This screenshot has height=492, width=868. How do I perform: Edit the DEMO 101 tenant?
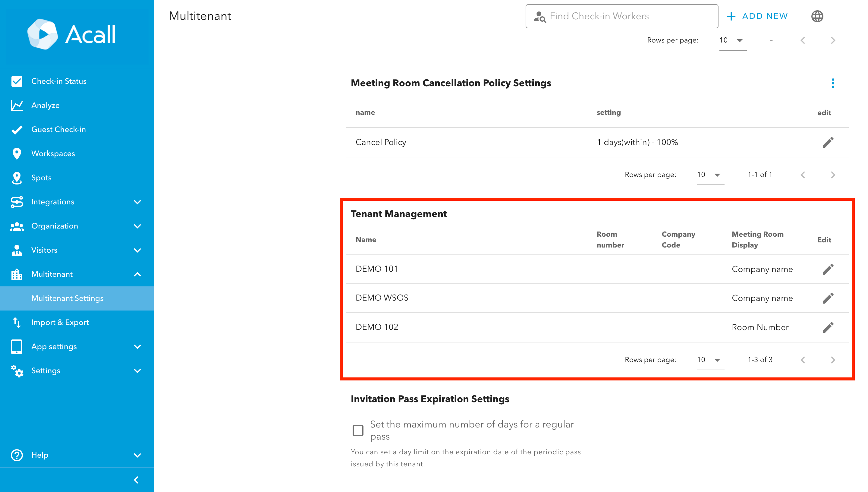click(828, 269)
